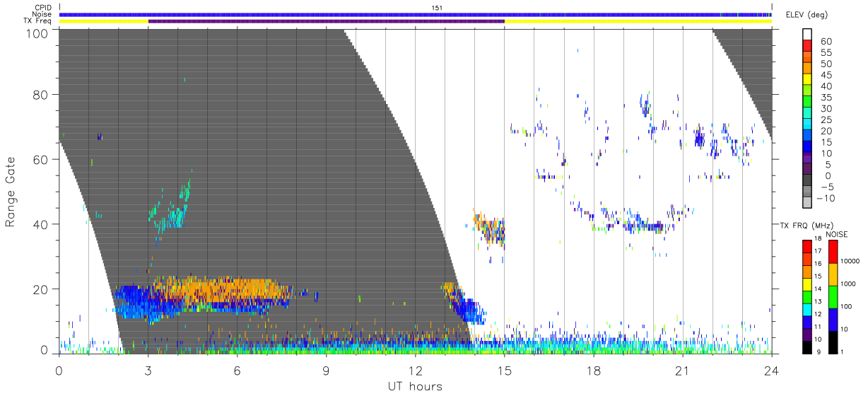Click the '12' tick on UT hours axis
Screen dimensions: 868x401
[416, 370]
